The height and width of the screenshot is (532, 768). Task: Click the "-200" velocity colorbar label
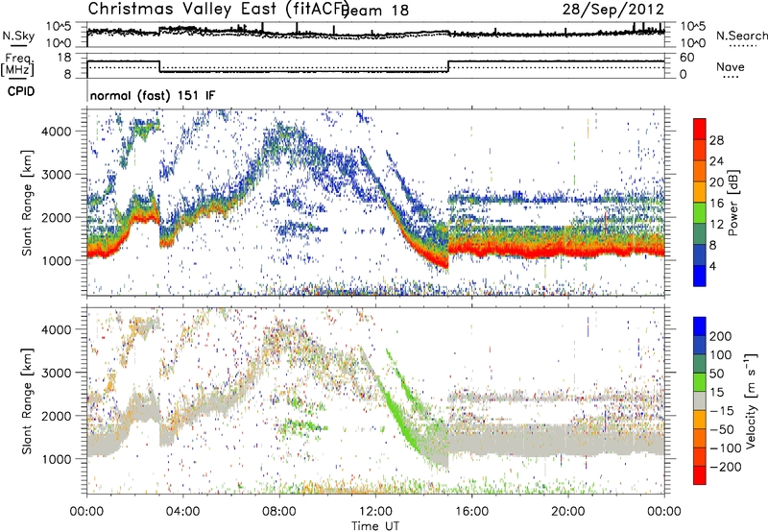tap(726, 468)
